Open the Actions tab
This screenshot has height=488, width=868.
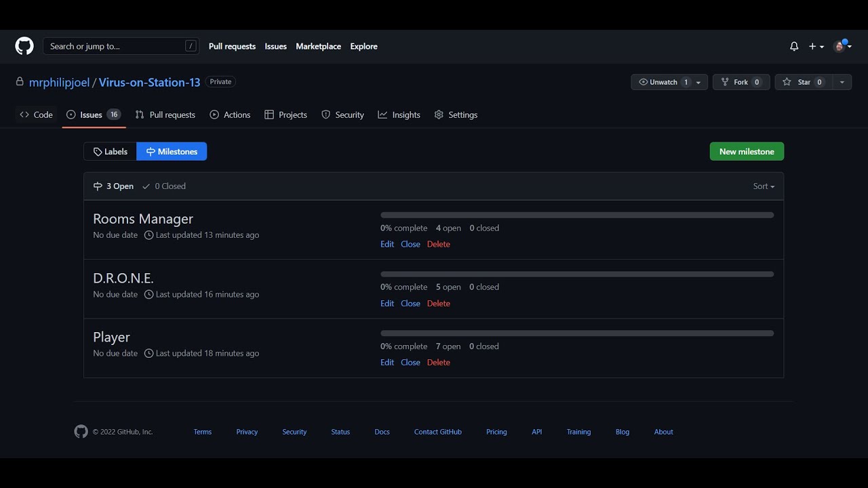point(230,115)
